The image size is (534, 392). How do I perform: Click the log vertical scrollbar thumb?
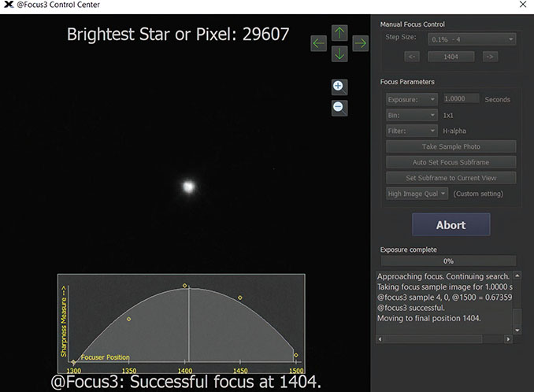[517, 317]
